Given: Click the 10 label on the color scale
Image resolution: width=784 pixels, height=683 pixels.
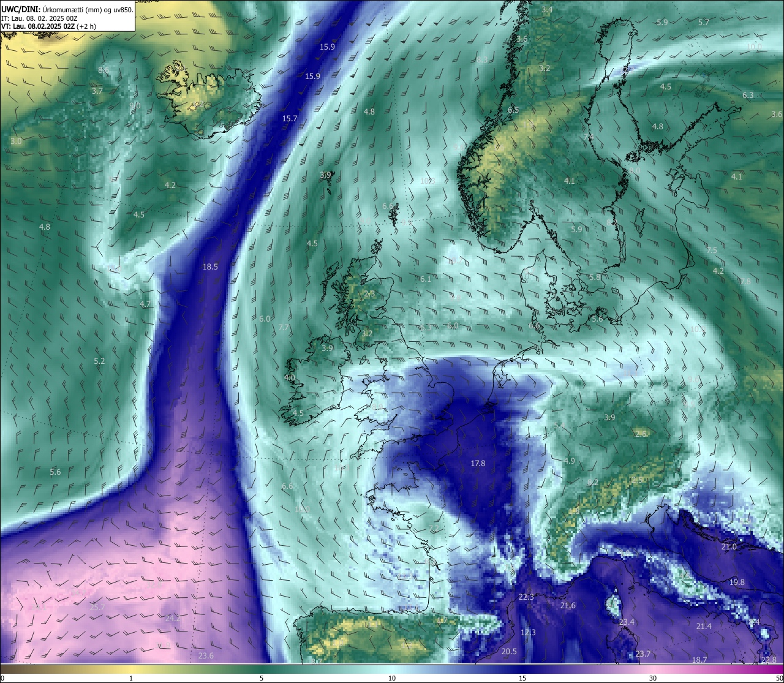Looking at the screenshot, I should 392,677.
